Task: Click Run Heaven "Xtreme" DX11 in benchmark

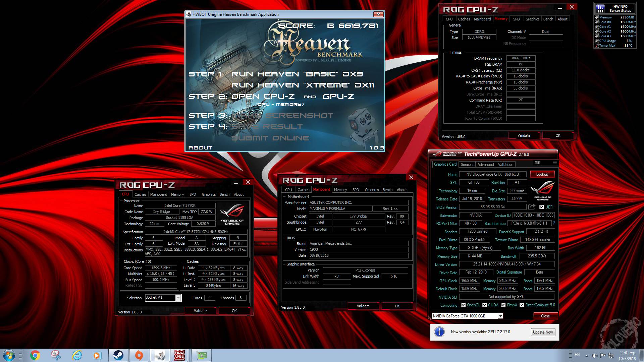Action: (x=303, y=85)
